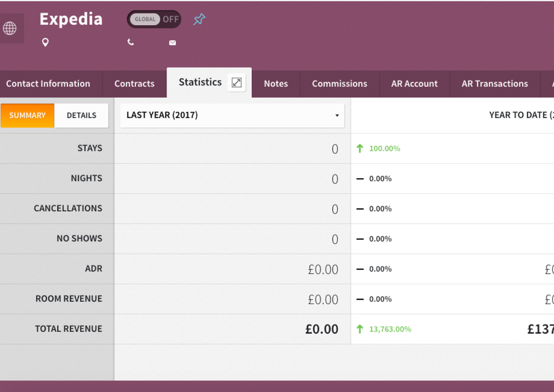
Task: Expand the Statistics tab to full screen
Action: [x=237, y=82]
